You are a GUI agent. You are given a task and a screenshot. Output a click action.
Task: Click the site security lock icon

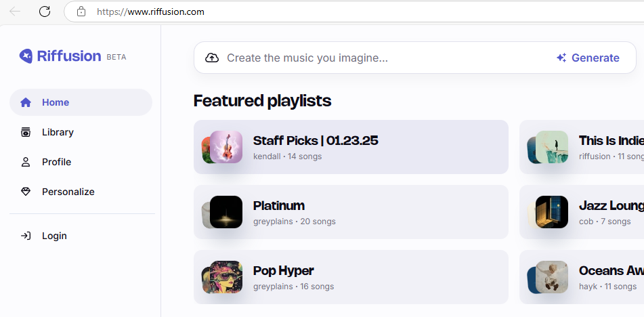[81, 12]
